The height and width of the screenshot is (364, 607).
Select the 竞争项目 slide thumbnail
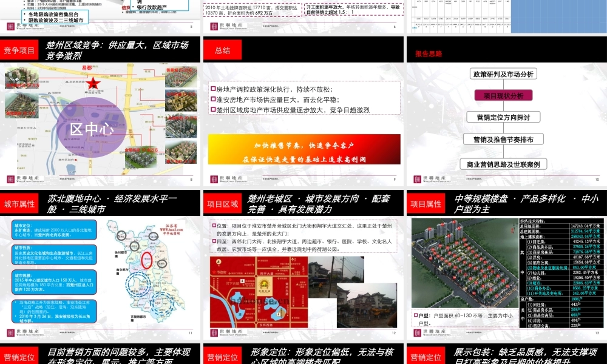pos(100,111)
